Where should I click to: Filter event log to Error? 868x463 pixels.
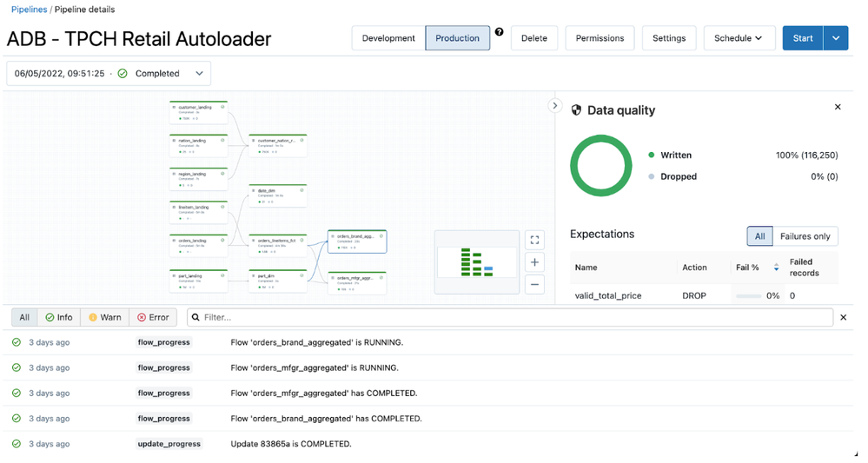[x=153, y=318]
